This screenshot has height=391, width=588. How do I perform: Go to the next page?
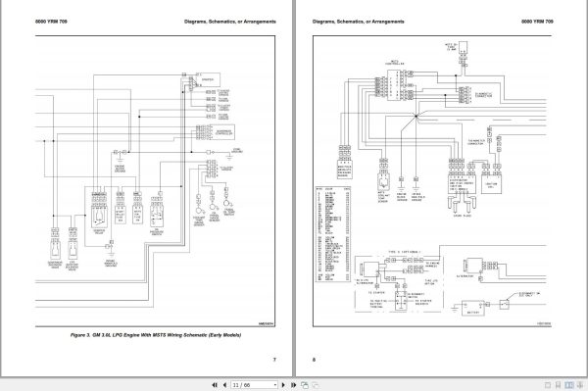tap(283, 385)
